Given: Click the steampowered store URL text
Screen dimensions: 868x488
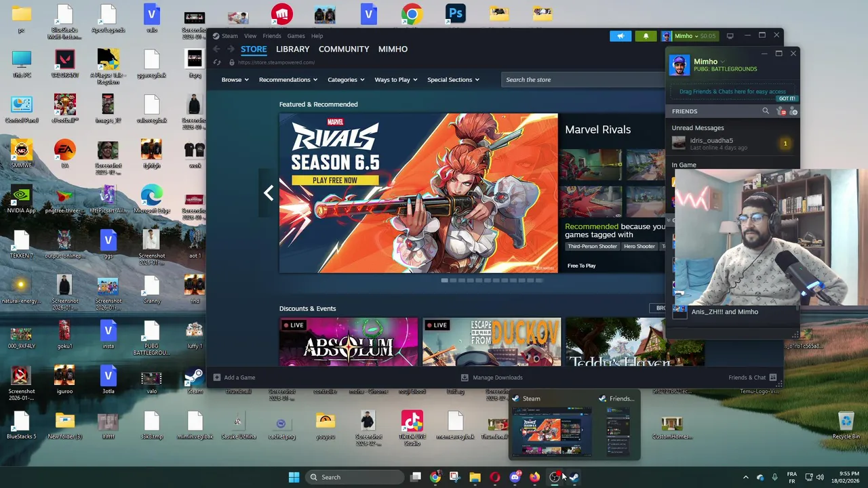Looking at the screenshot, I should 276,62.
